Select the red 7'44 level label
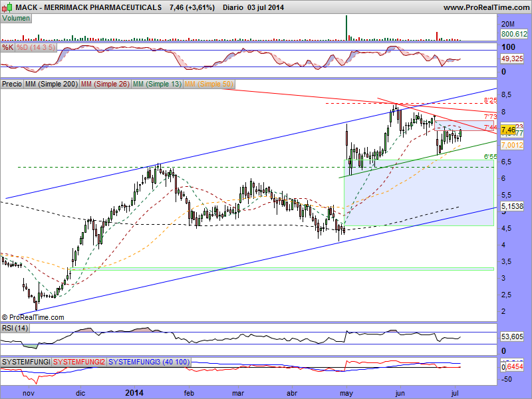 [x=490, y=128]
